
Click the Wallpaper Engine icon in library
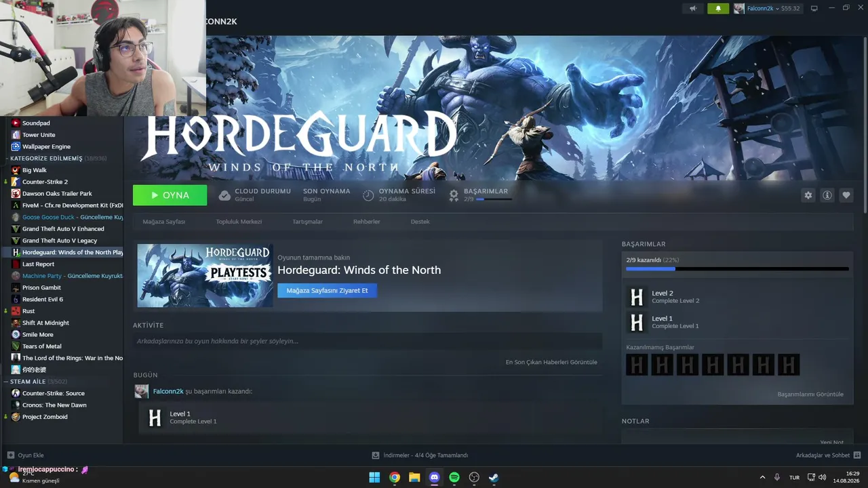coord(16,146)
